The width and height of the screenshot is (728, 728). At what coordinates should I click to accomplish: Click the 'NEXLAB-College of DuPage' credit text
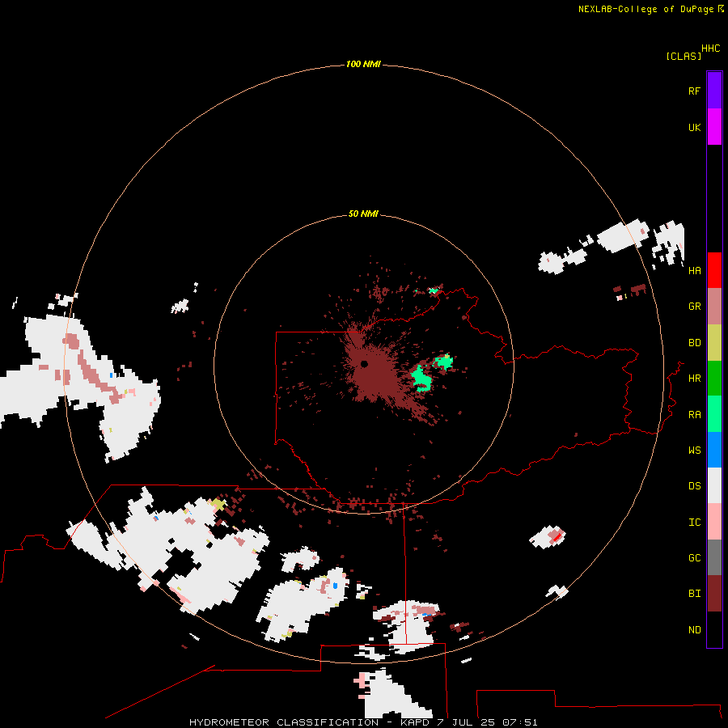(x=645, y=9)
